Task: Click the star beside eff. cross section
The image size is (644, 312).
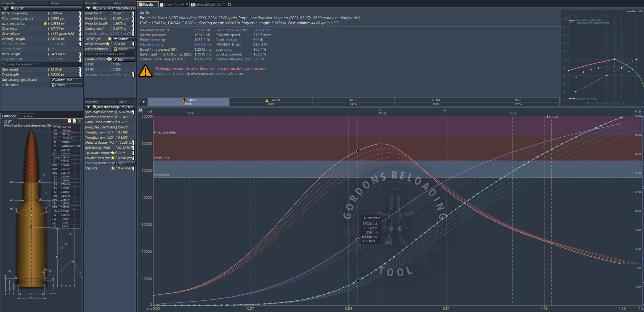Action: point(45,23)
